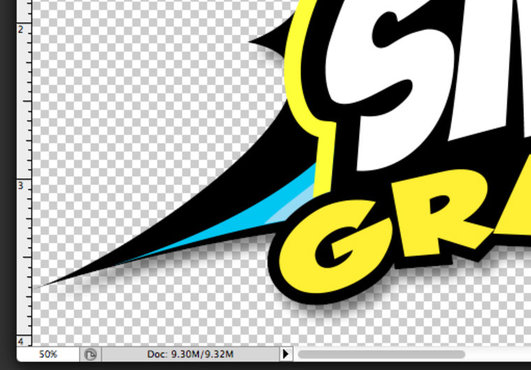Open the document info arrow menu
The height and width of the screenshot is (370, 531).
point(285,354)
